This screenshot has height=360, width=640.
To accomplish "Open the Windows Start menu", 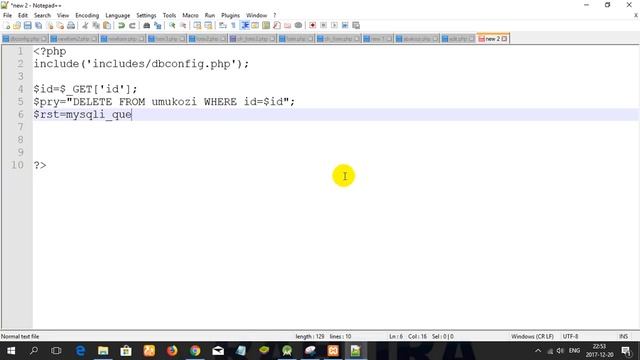I will click(x=11, y=351).
